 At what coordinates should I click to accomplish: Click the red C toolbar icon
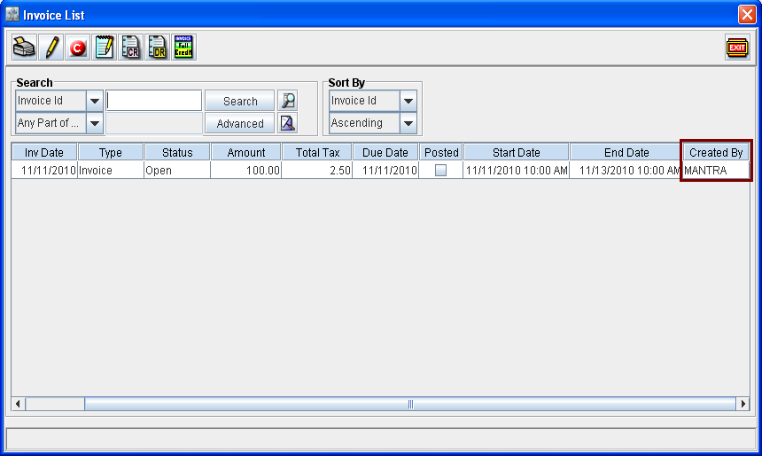pos(78,48)
